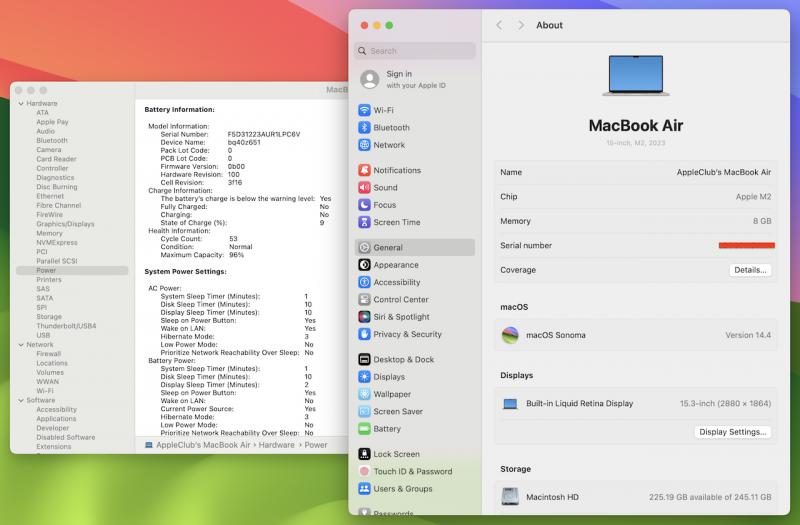The image size is (800, 525).
Task: Click the battery serial number F5D31223AUR1LPC6V
Action: (x=264, y=134)
